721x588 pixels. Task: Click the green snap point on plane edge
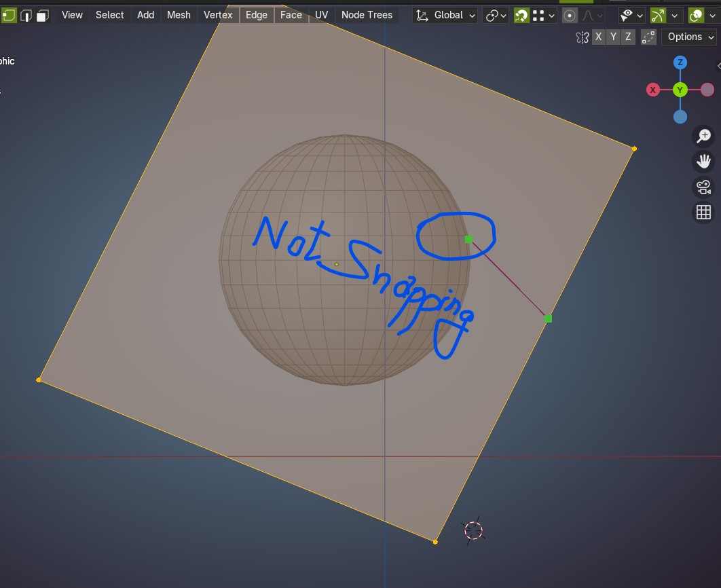[x=548, y=318]
